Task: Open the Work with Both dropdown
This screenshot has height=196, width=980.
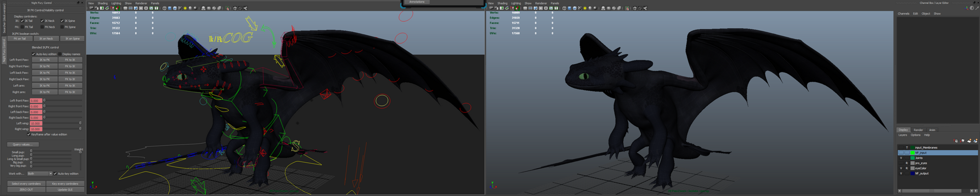Action: [40, 174]
